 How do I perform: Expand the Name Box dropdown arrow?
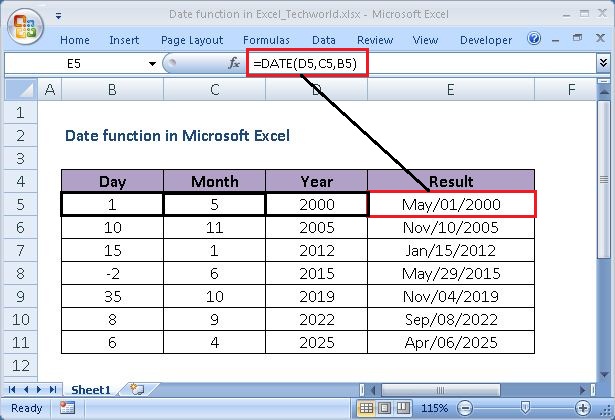click(152, 64)
